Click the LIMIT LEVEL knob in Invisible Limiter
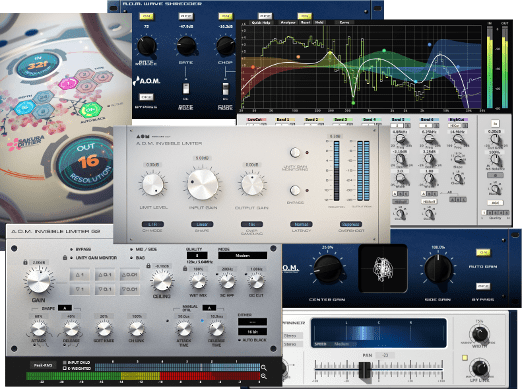 (x=153, y=184)
